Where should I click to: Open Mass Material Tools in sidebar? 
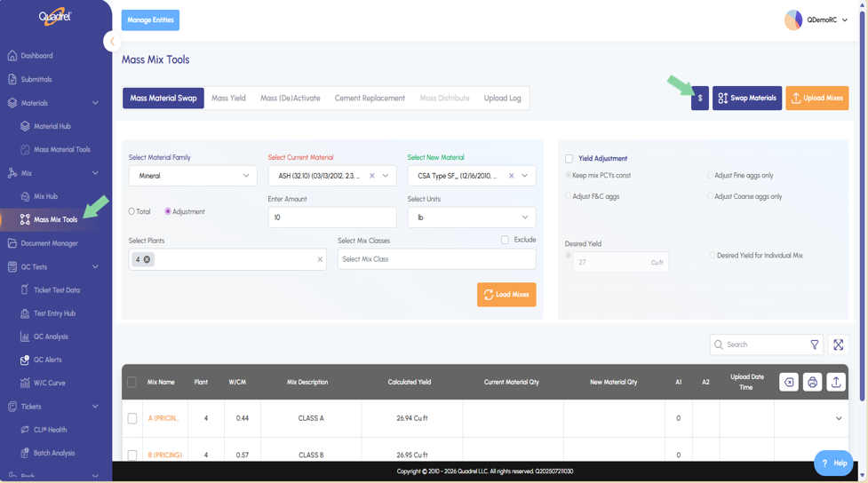[61, 149]
